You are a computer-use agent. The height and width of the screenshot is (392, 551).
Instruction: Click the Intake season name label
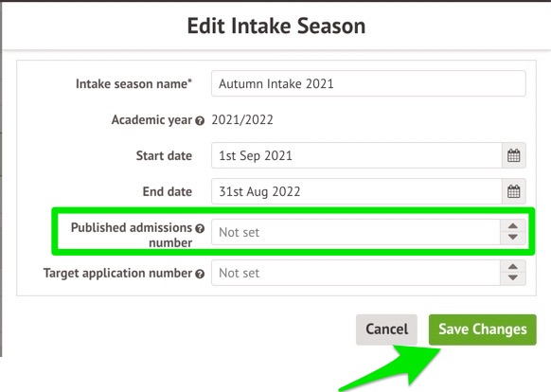coord(133,83)
